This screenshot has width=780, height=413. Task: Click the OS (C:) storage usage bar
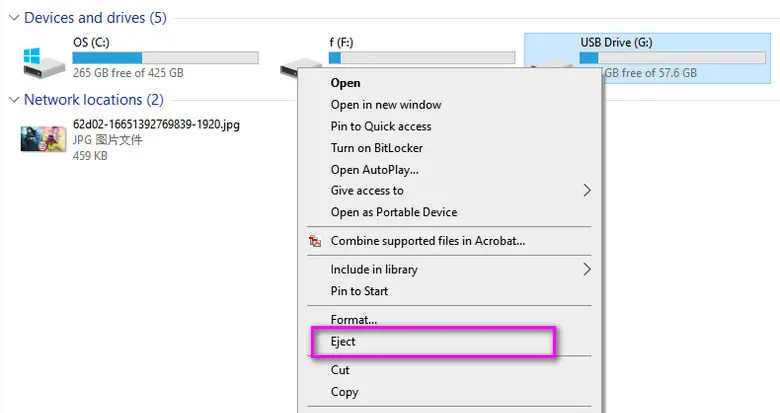point(166,58)
